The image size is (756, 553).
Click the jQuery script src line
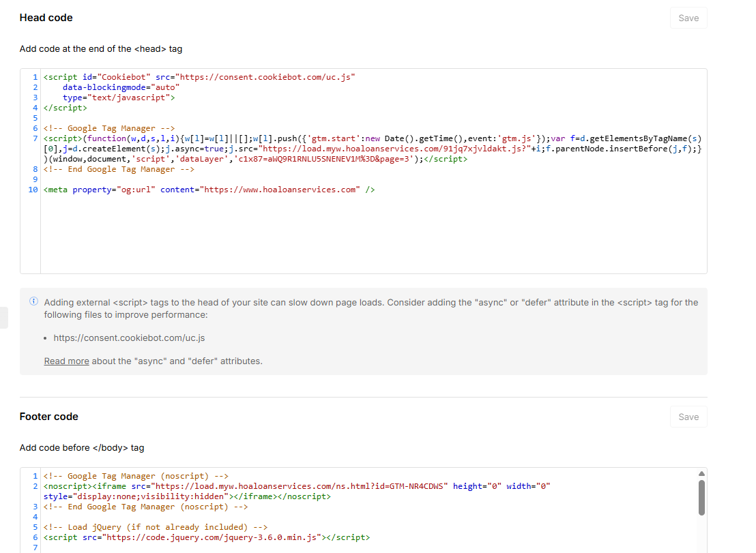point(206,537)
